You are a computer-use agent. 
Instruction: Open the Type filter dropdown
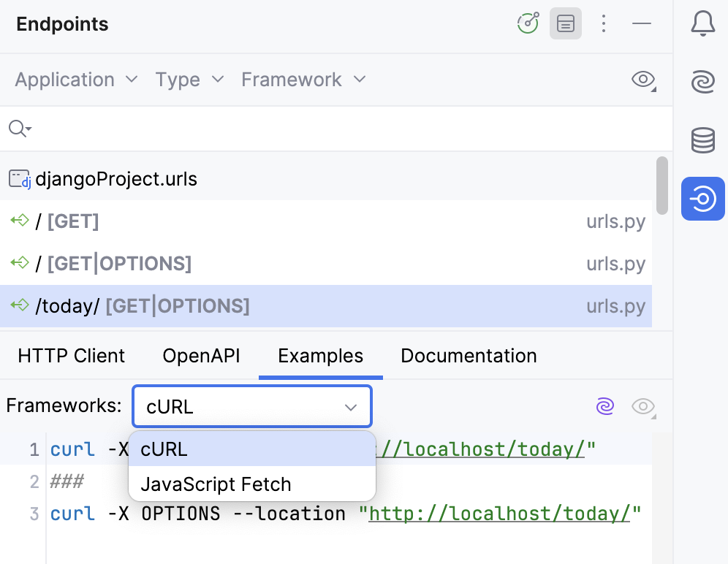189,80
